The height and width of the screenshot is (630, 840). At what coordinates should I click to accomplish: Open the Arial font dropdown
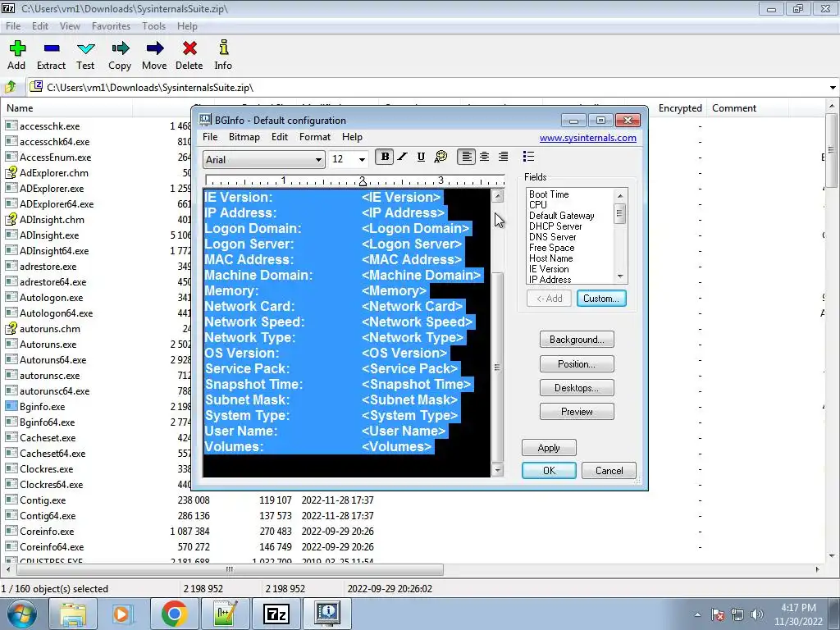(x=318, y=160)
